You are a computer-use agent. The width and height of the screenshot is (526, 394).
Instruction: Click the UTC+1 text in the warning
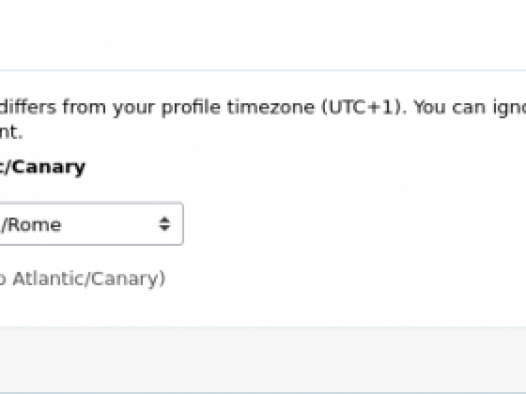click(x=362, y=107)
